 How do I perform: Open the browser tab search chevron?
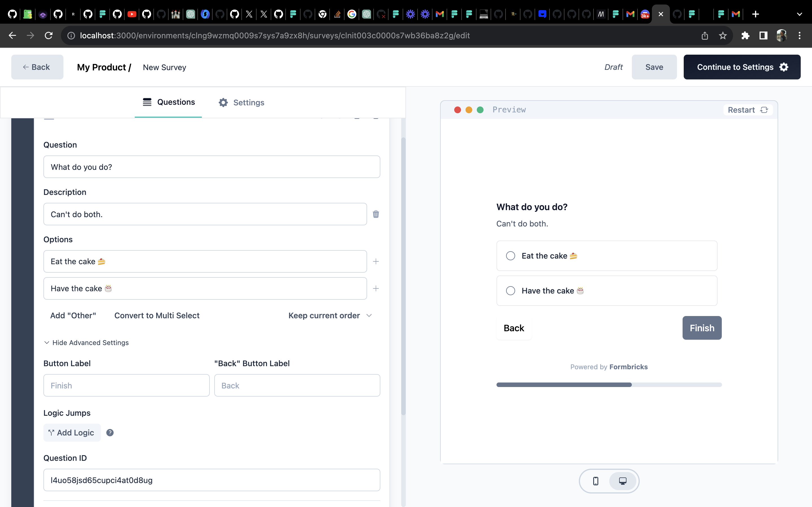[800, 14]
